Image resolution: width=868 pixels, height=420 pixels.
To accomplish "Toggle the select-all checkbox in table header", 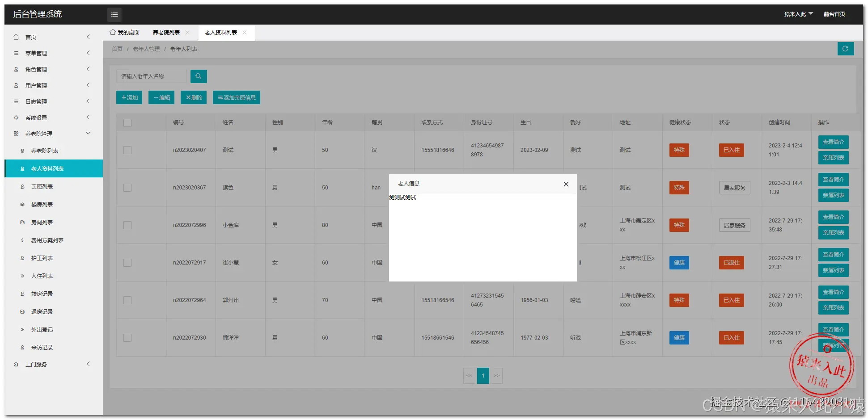I will (x=127, y=123).
